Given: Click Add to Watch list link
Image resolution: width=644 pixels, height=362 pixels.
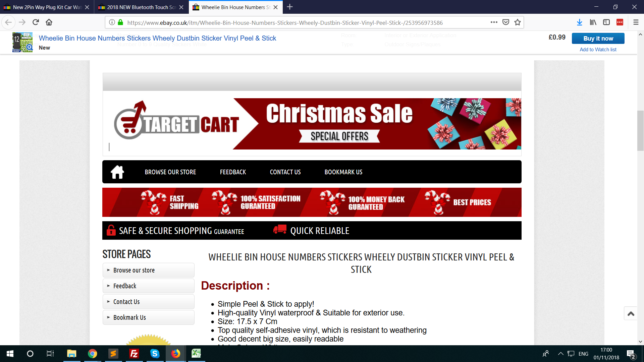Looking at the screenshot, I should click(598, 50).
